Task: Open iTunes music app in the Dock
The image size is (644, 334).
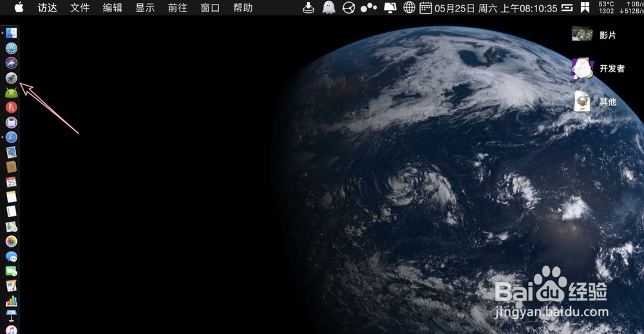Action: click(11, 329)
